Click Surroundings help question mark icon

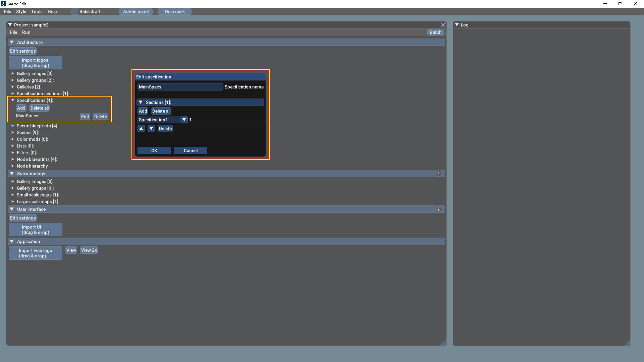[438, 174]
